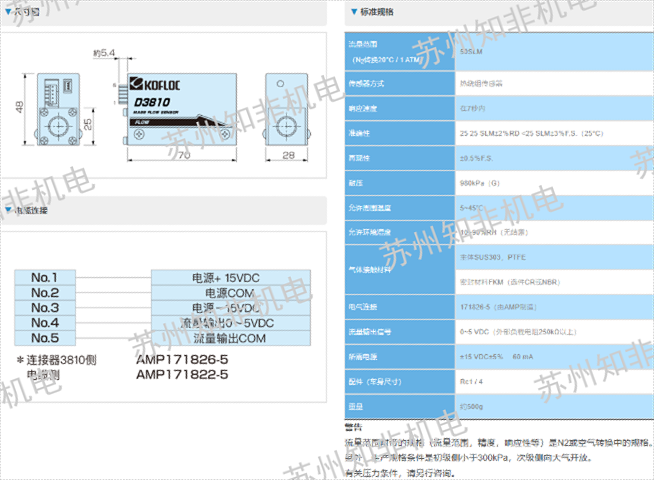Select the 50SLM flow range value

pyautogui.click(x=471, y=52)
